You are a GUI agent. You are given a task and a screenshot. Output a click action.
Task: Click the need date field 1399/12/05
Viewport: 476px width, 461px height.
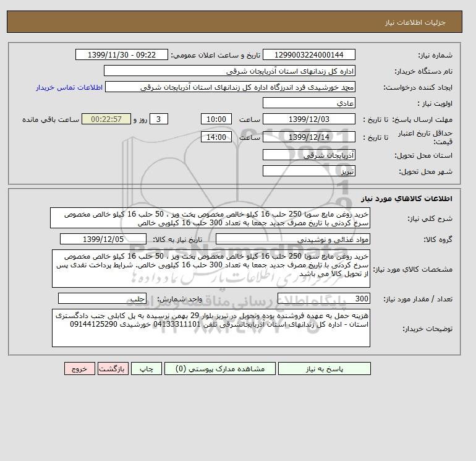coord(103,239)
